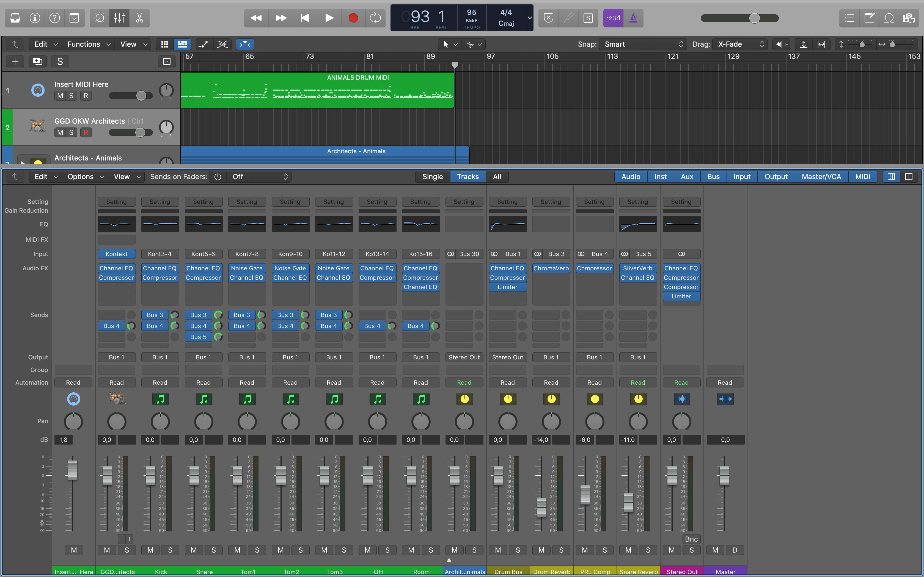
Task: Click the add track plus button
Action: click(x=15, y=62)
